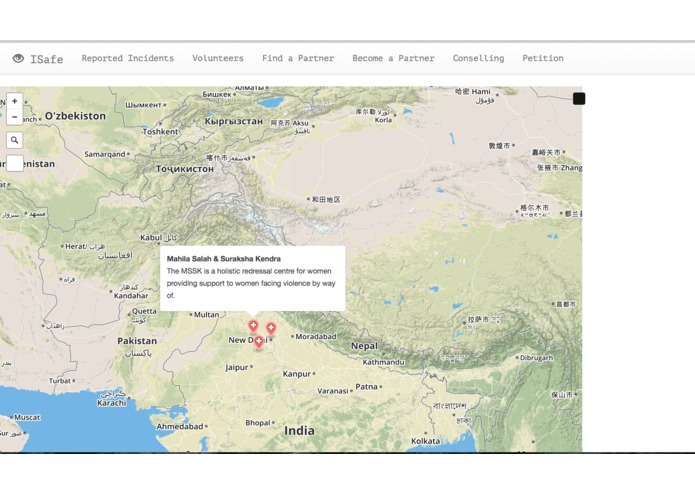The width and height of the screenshot is (695, 494).
Task: Click the Bhopal city label
Action: tap(258, 423)
